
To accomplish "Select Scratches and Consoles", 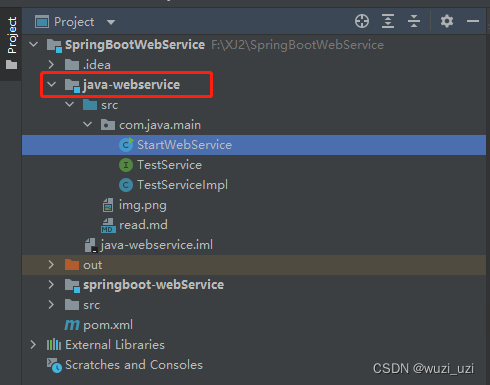I will click(x=134, y=365).
